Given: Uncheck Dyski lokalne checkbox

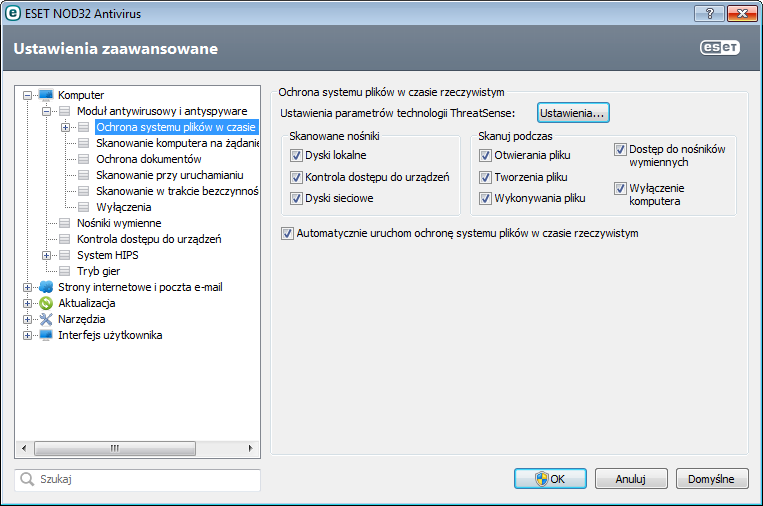Looking at the screenshot, I should click(296, 156).
